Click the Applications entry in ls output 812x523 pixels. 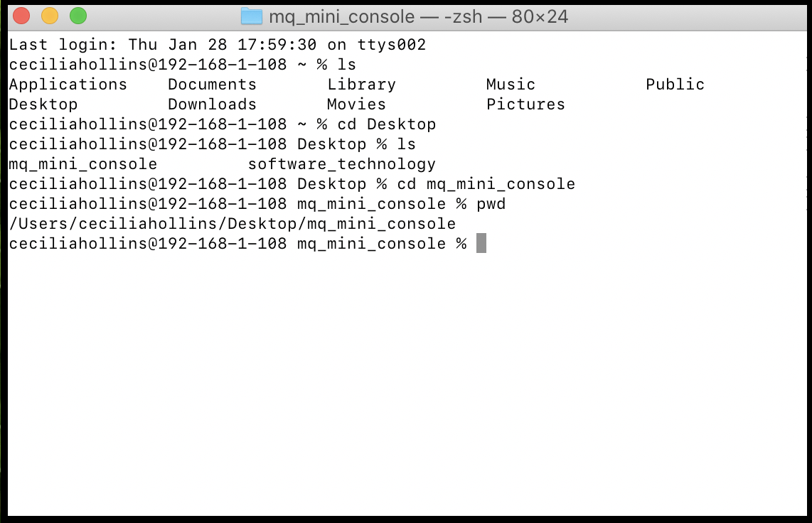click(68, 85)
